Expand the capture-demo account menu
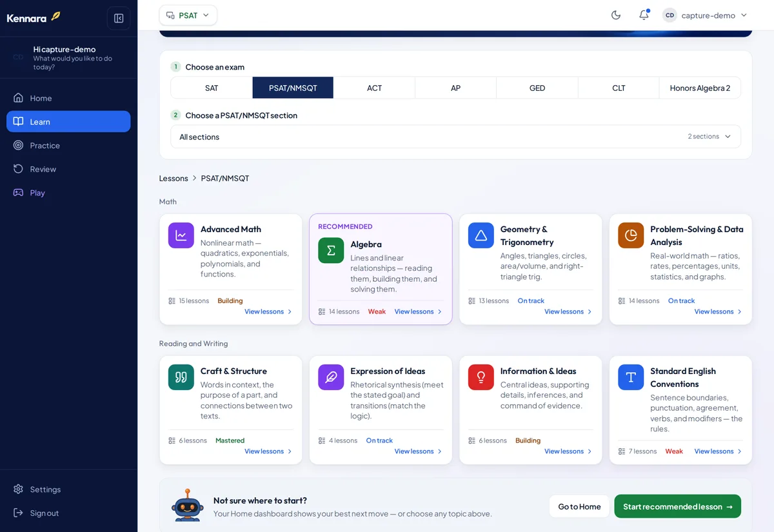This screenshot has width=774, height=532. 706,15
